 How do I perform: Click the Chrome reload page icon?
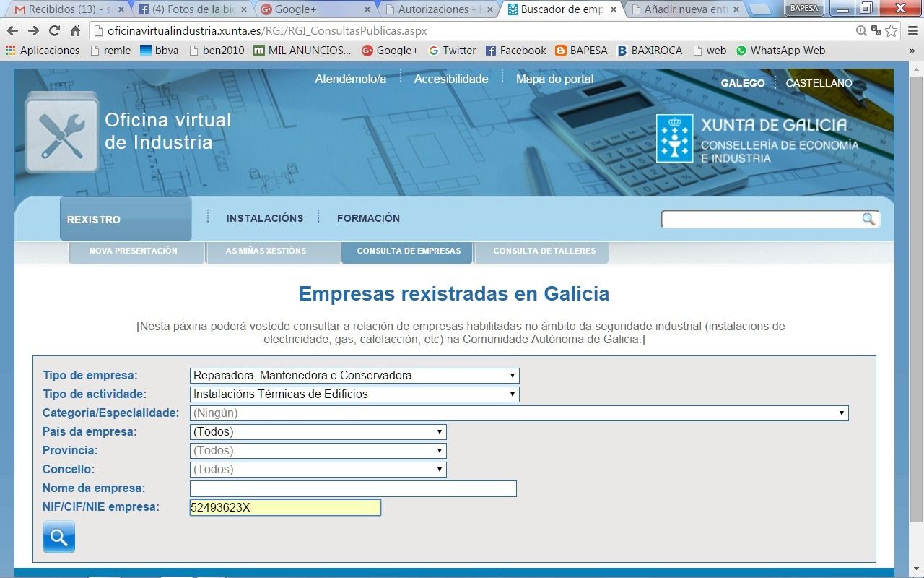coord(54,31)
